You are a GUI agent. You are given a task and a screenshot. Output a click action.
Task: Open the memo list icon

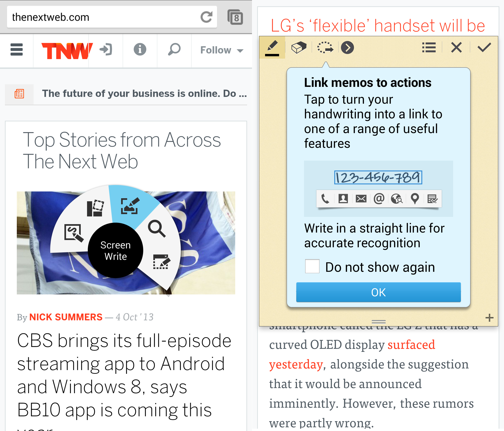(x=429, y=47)
